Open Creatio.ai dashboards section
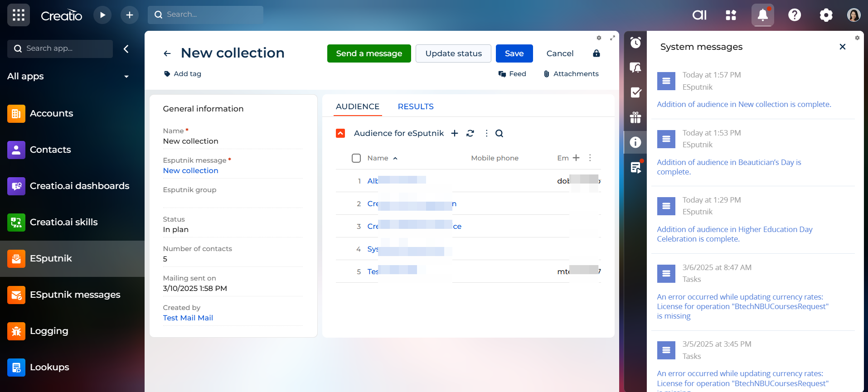 point(73,186)
